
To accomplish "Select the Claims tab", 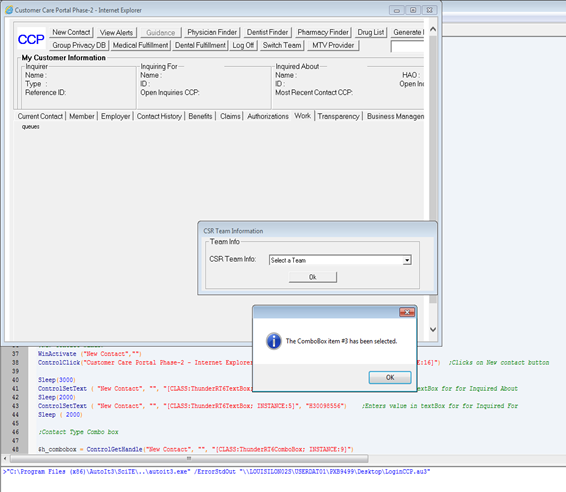I will pyautogui.click(x=230, y=116).
